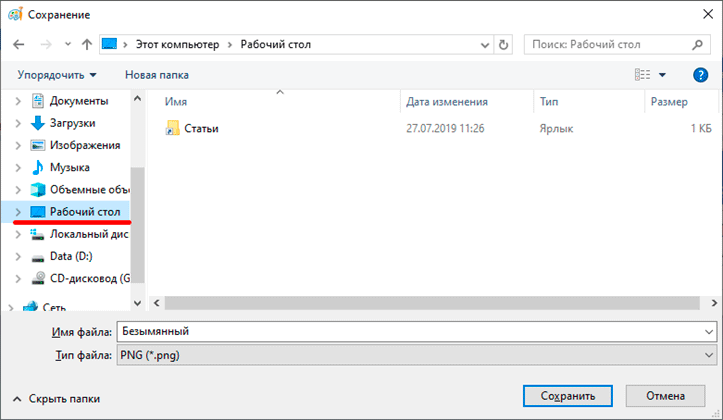Open the address bar history dropdown

pyautogui.click(x=485, y=45)
